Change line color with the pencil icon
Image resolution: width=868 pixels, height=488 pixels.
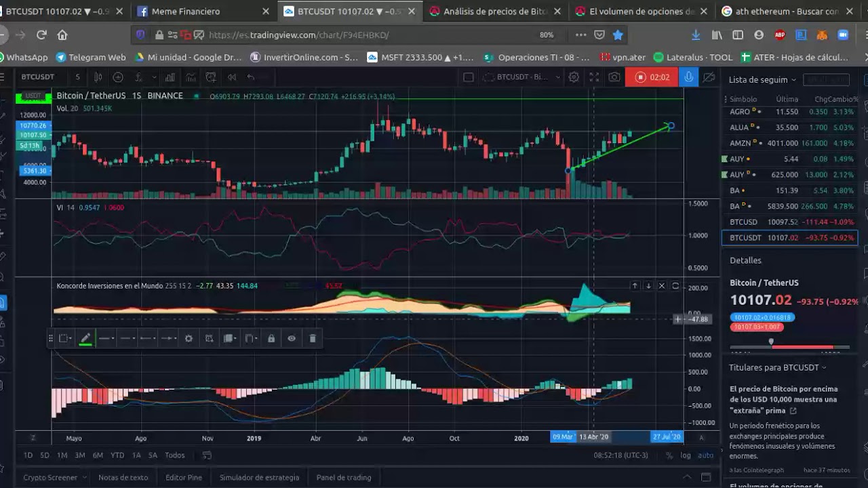tap(85, 338)
